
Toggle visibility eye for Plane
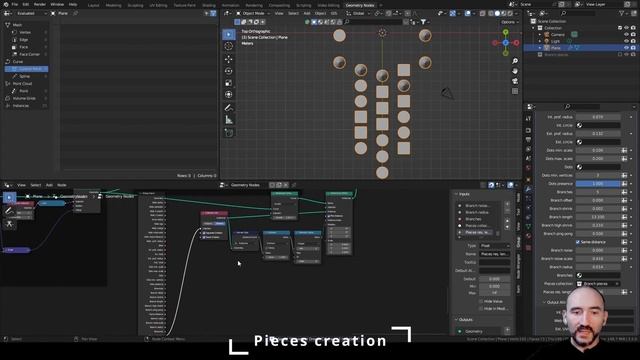(x=626, y=48)
